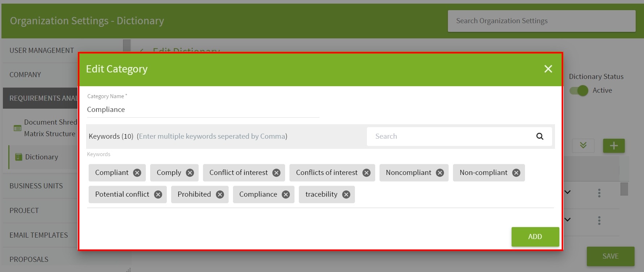This screenshot has width=644, height=272.
Task: Click the Prohibited keyword text
Action: (x=194, y=194)
